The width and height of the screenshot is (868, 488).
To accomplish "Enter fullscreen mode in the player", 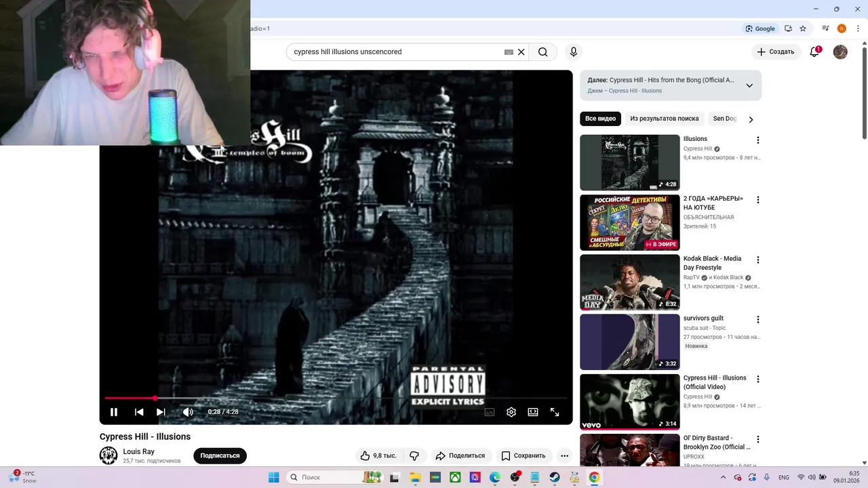I will point(555,412).
